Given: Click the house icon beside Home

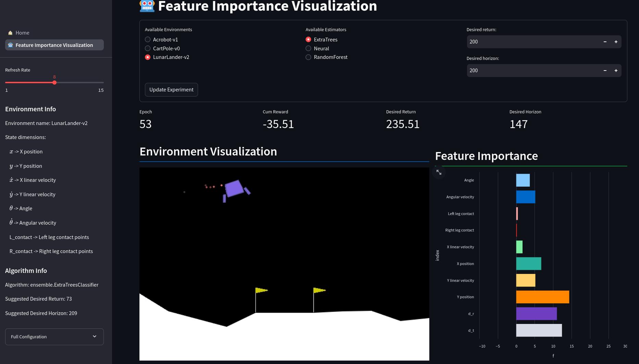Looking at the screenshot, I should tap(10, 33).
